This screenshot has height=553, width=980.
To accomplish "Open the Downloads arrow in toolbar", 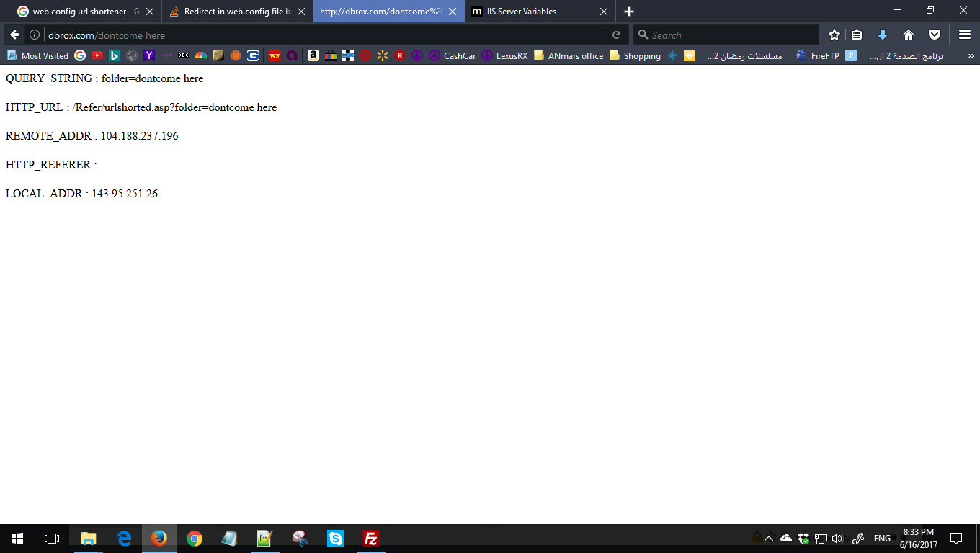I will tap(883, 35).
